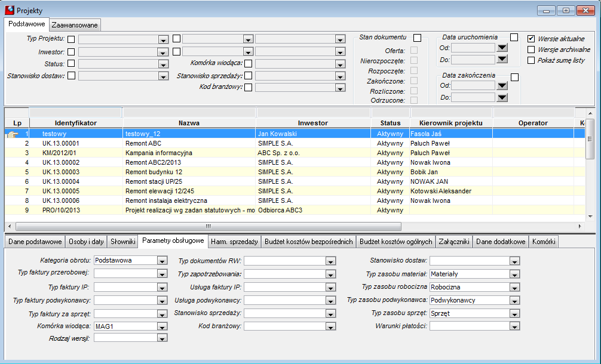Expand the Komórka wiodąca MAG1 dropdown
Screen dimensions: 601x364
click(x=162, y=326)
